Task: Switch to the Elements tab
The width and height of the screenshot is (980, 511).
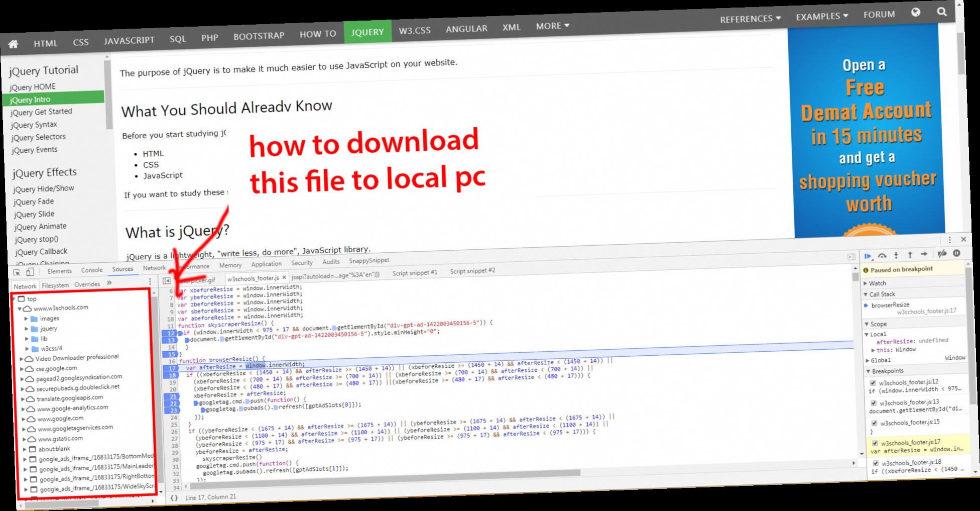Action: (60, 271)
